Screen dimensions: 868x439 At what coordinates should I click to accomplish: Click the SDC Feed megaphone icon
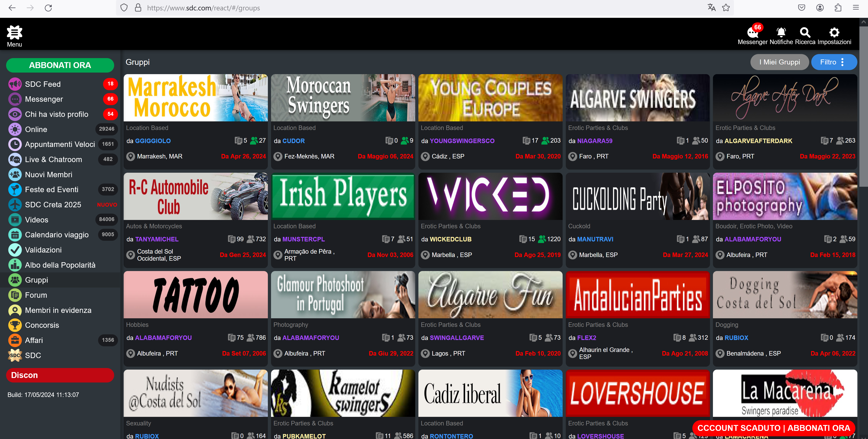coord(15,84)
